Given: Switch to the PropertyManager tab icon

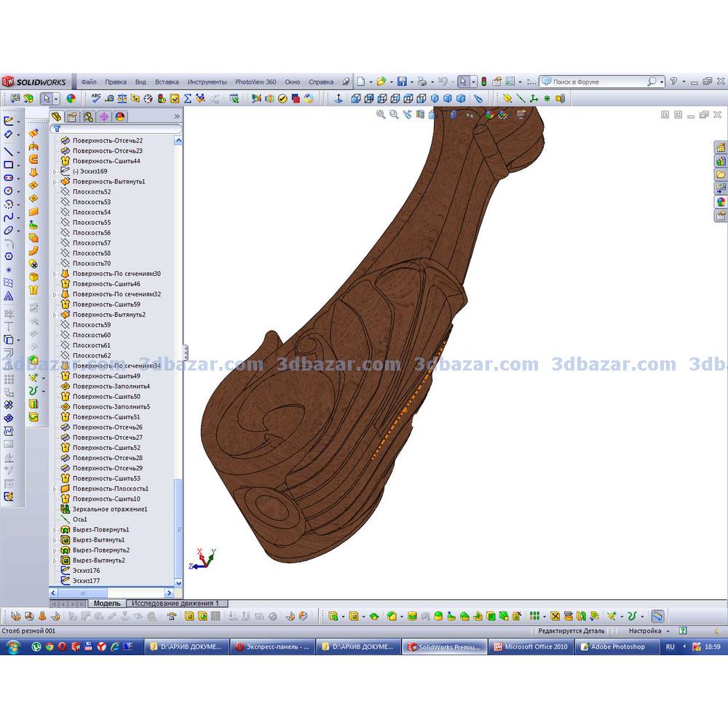Looking at the screenshot, I should point(72,116).
